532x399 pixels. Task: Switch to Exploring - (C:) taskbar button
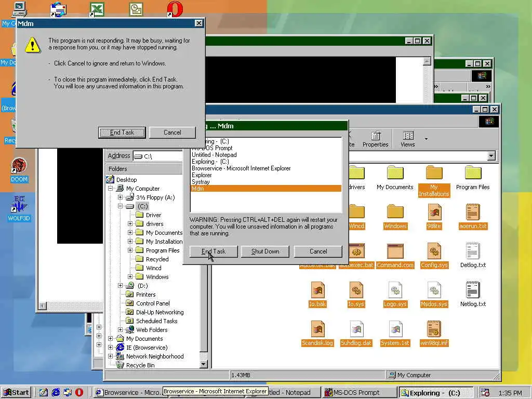[x=436, y=393]
